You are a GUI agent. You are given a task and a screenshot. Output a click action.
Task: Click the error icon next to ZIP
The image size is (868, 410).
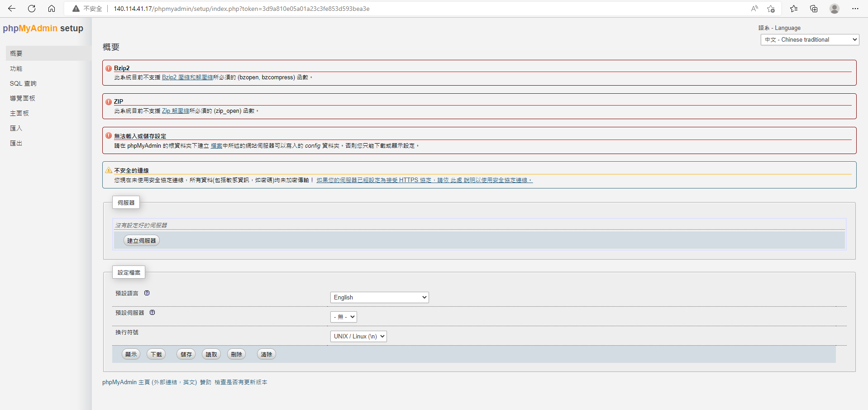click(x=109, y=102)
